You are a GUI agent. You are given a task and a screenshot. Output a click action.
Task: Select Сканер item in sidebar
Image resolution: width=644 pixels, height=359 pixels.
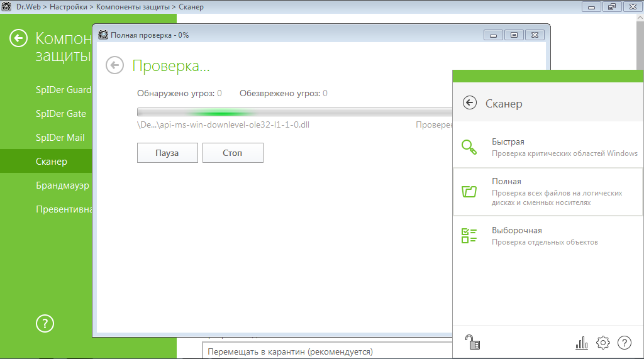46,162
